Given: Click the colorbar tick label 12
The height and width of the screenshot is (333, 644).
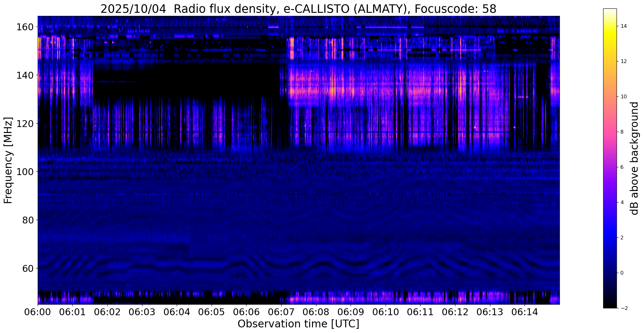Looking at the screenshot, I should tap(624, 61).
